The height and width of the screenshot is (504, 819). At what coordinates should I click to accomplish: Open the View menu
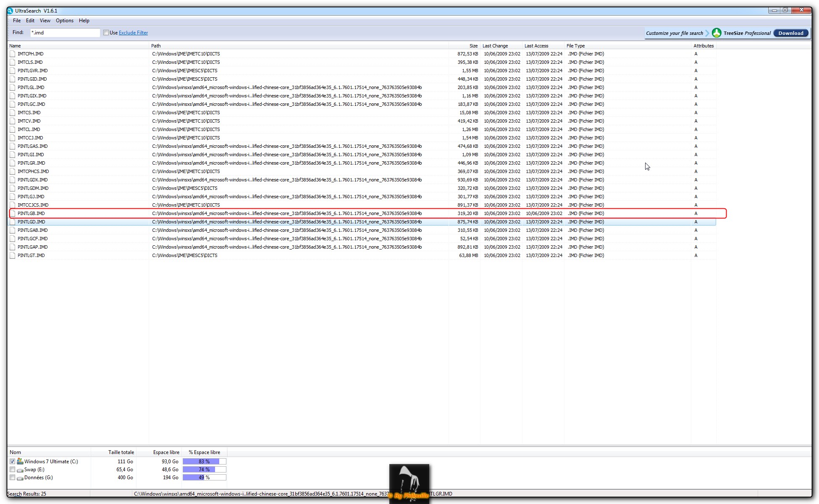click(45, 21)
